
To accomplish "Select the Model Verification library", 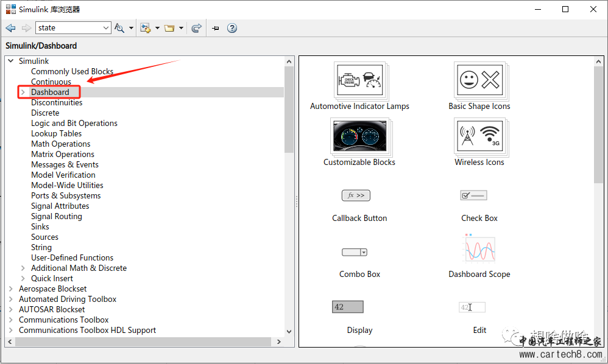I will click(x=63, y=175).
